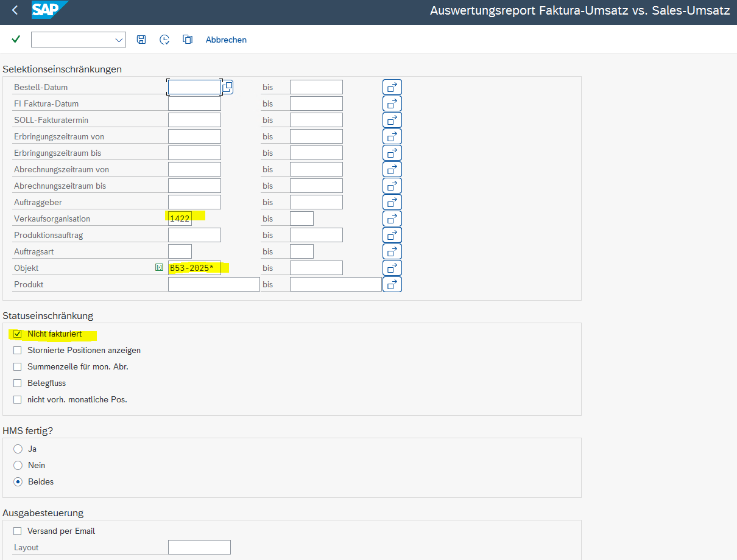The height and width of the screenshot is (560, 737).
Task: Click the Produktionsauftrag from field
Action: point(194,235)
